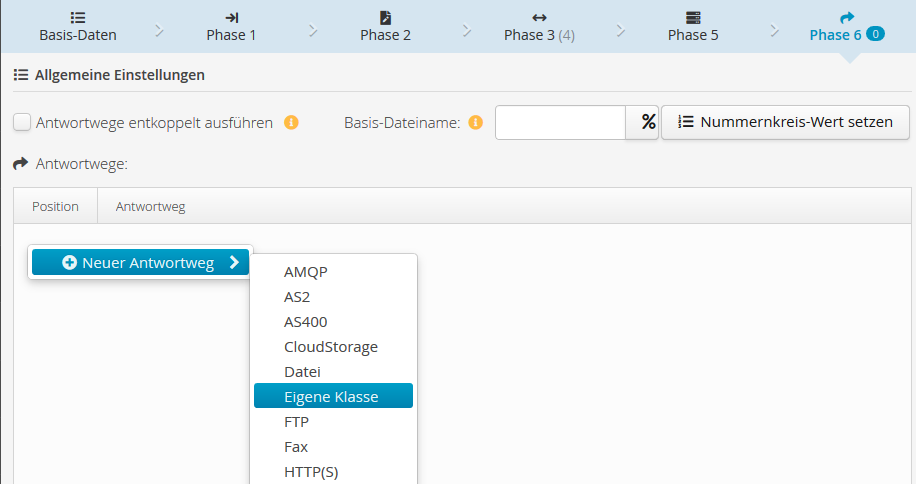Click the percent sign button

click(648, 123)
